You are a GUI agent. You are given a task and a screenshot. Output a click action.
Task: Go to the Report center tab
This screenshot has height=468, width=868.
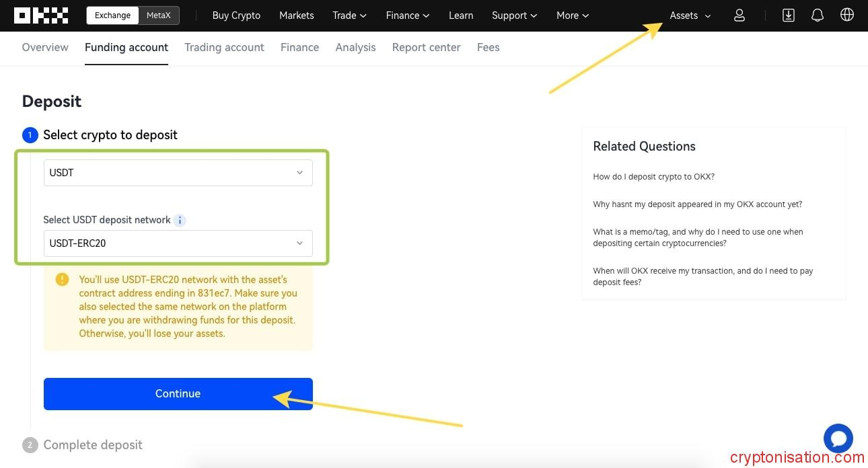coord(426,47)
